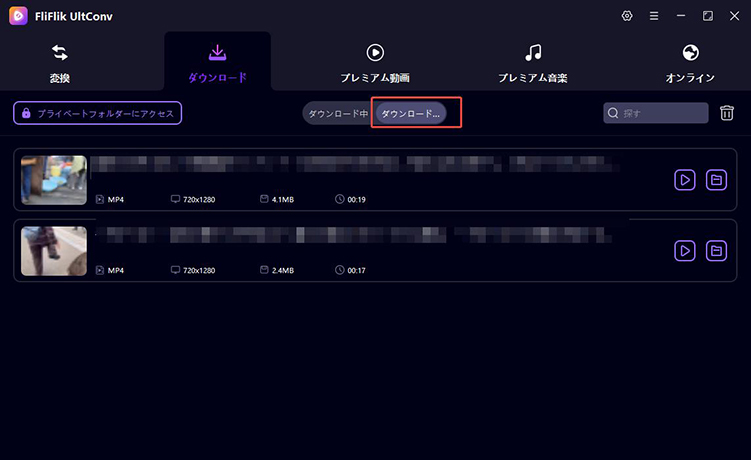Select the ダウンロード... (completed) toggle pill
This screenshot has width=751, height=460.
coord(410,114)
